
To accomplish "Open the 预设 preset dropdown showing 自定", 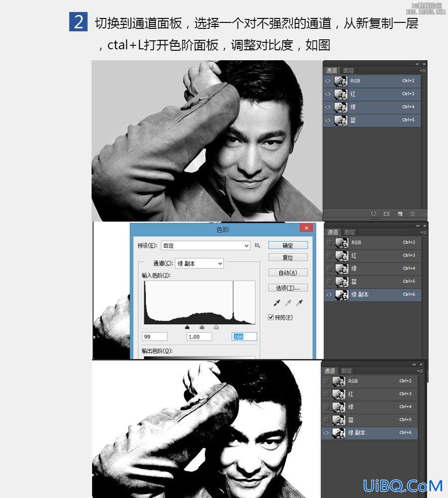I will [206, 246].
